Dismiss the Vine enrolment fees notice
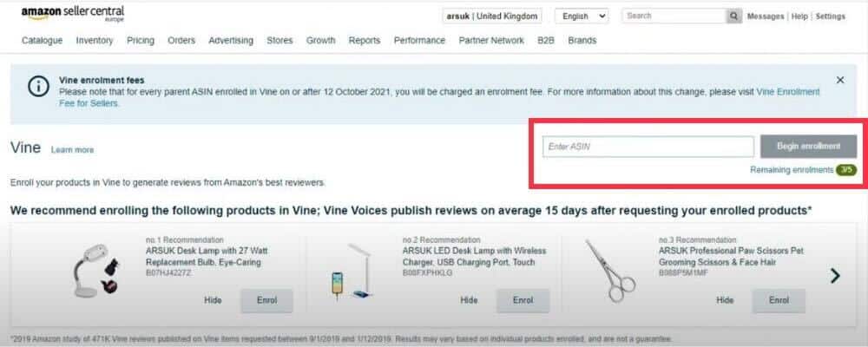Viewport: 868px width, 347px height. (x=839, y=81)
